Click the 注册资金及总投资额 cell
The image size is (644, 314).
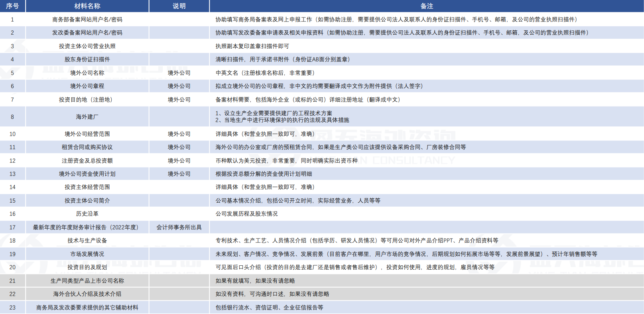[x=87, y=161]
